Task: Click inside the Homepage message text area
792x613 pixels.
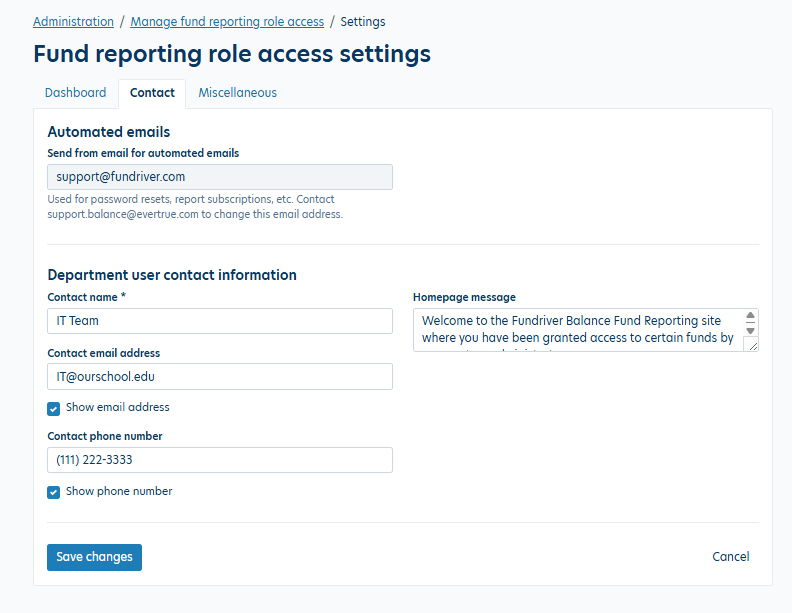Action: [x=577, y=329]
